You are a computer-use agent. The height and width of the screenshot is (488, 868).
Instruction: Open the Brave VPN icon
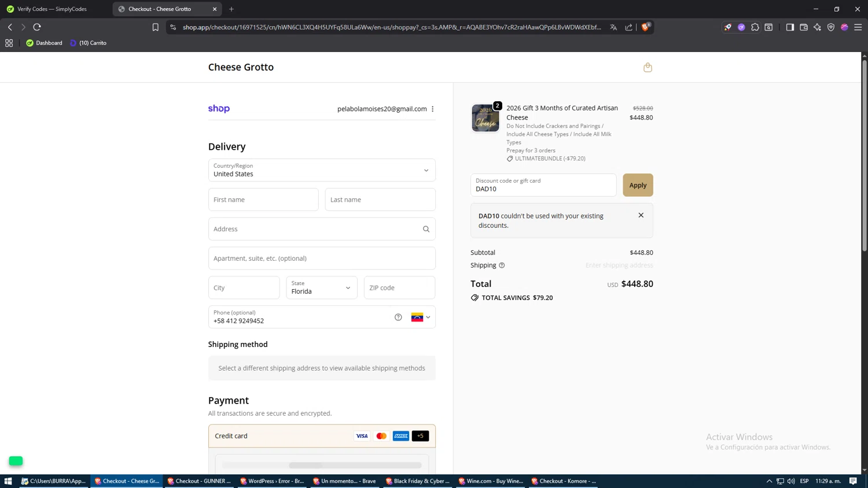831,27
